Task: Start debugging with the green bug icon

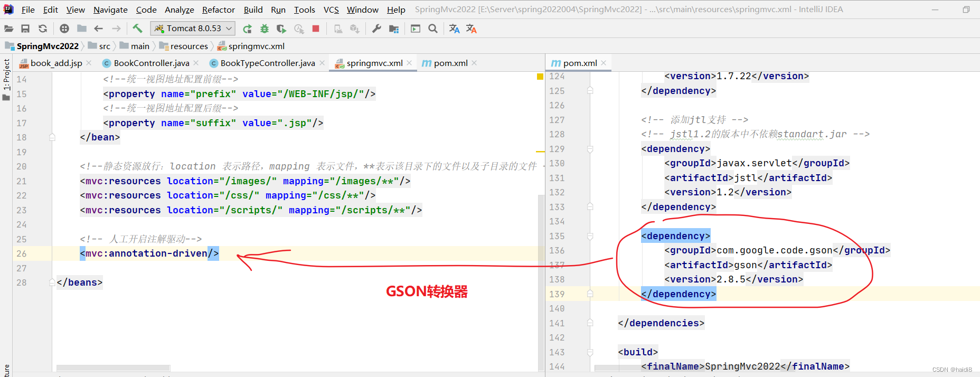Action: tap(265, 29)
